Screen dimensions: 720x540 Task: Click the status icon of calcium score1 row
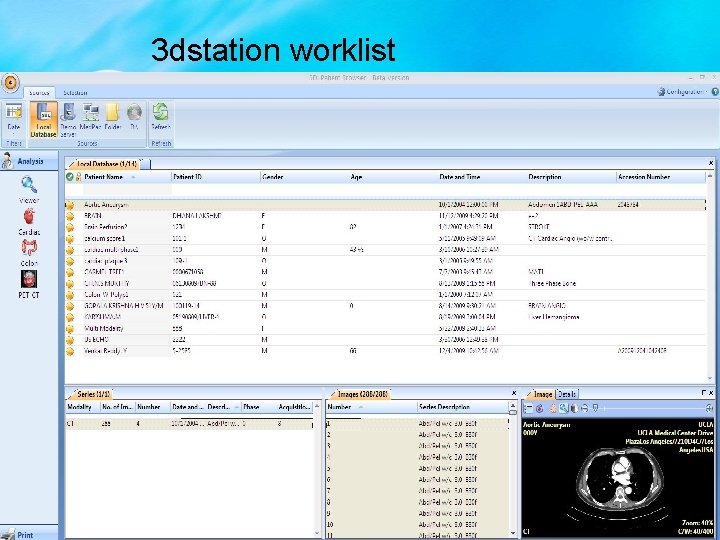[70, 239]
